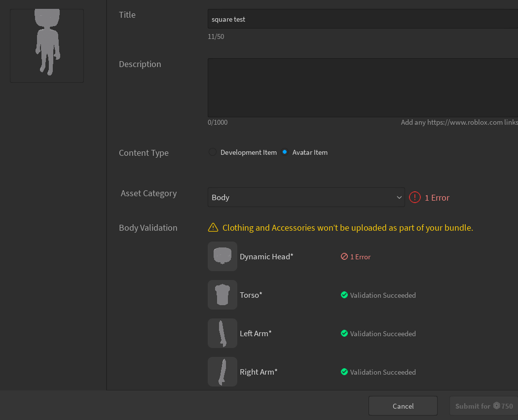Image resolution: width=518 pixels, height=420 pixels.
Task: Click the Robux icon inside the Submit button
Action: (498, 406)
